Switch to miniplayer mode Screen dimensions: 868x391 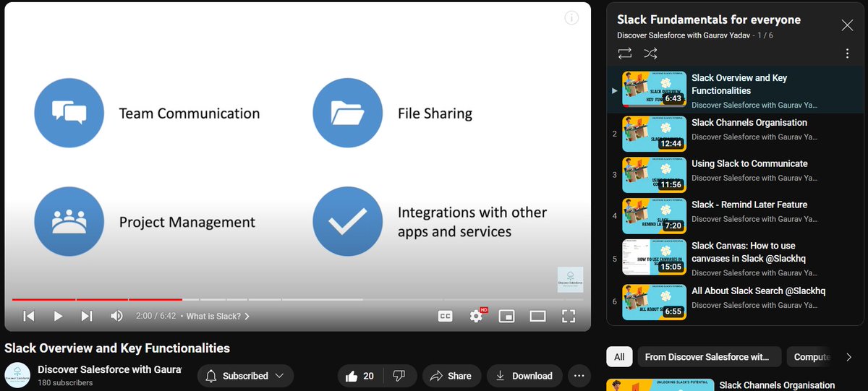click(x=507, y=316)
